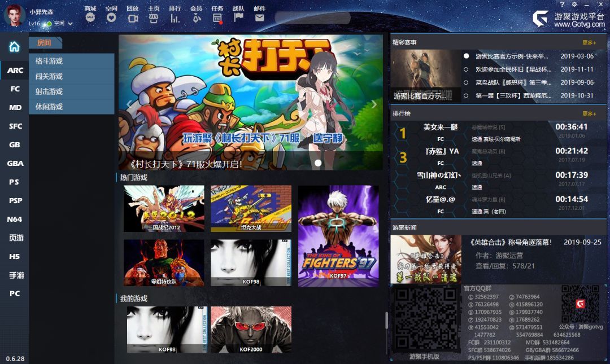Open the settings gear icon
The image size is (610, 364).
pyautogui.click(x=574, y=4)
